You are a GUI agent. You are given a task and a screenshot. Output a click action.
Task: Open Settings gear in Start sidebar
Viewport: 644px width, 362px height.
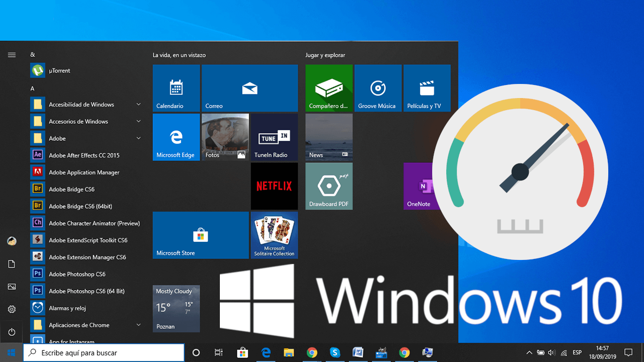click(12, 309)
